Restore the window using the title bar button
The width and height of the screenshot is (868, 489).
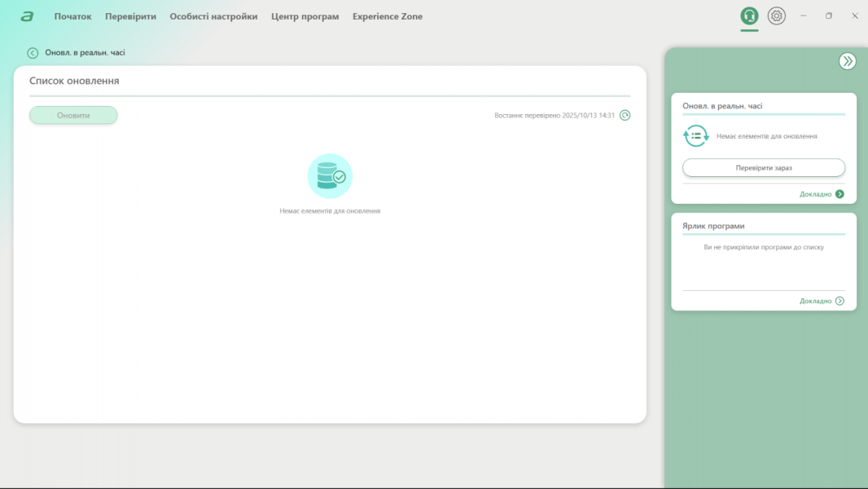pyautogui.click(x=829, y=16)
